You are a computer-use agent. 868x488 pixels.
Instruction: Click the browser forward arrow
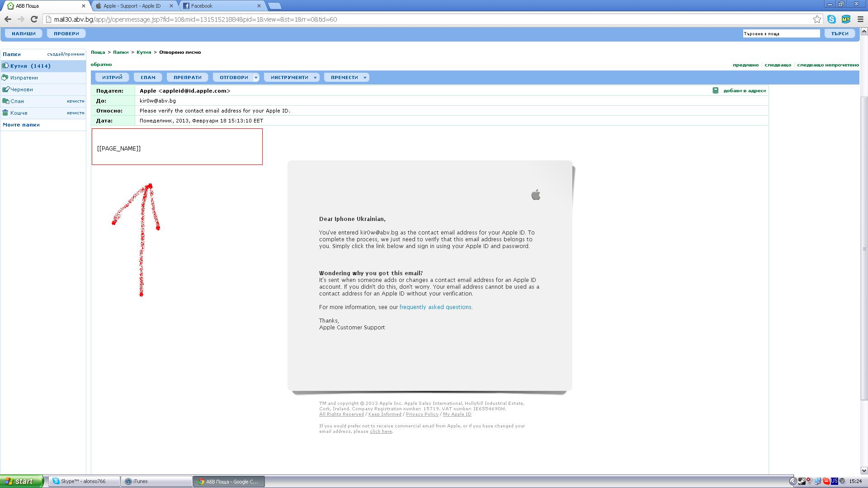(x=21, y=19)
